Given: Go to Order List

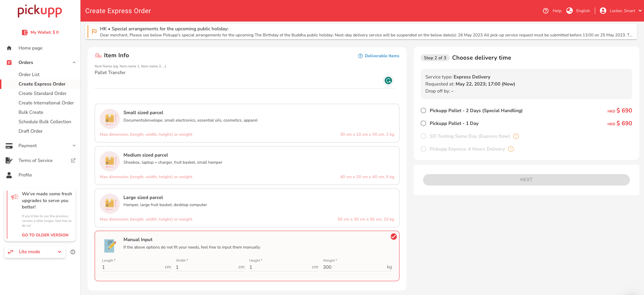Looking at the screenshot, I should (29, 75).
